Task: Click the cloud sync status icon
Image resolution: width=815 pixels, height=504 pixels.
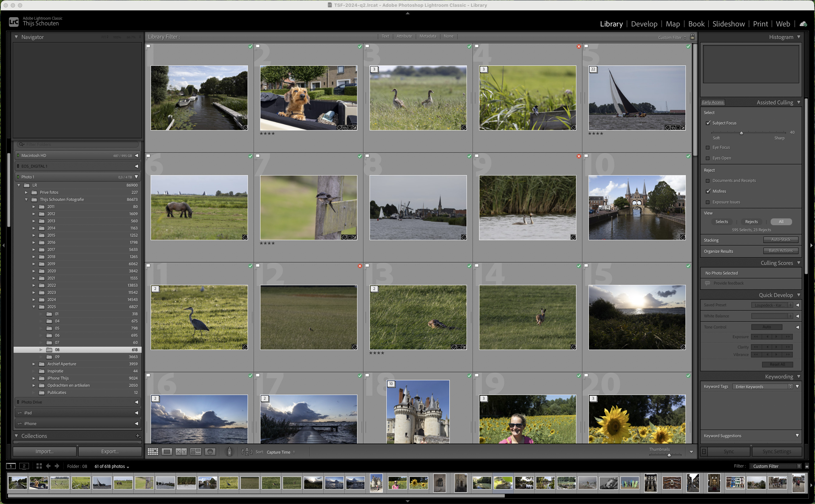Action: (x=803, y=24)
